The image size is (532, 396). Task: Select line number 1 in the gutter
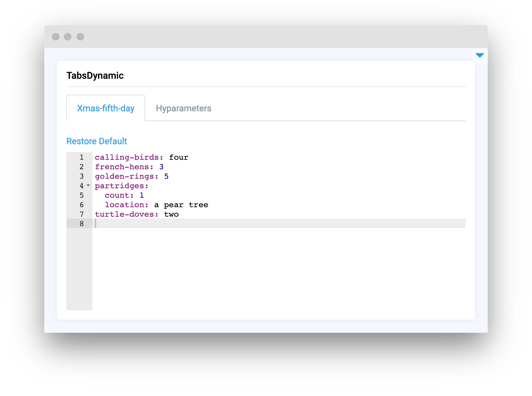click(81, 157)
